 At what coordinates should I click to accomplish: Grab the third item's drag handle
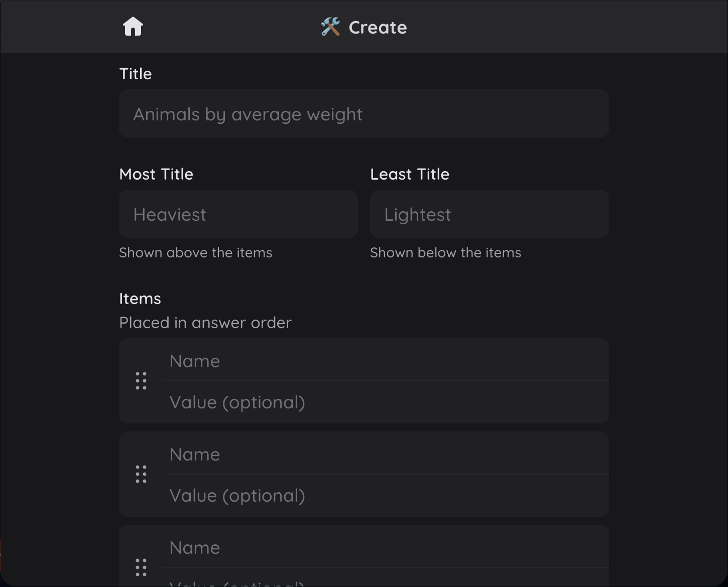(x=141, y=567)
